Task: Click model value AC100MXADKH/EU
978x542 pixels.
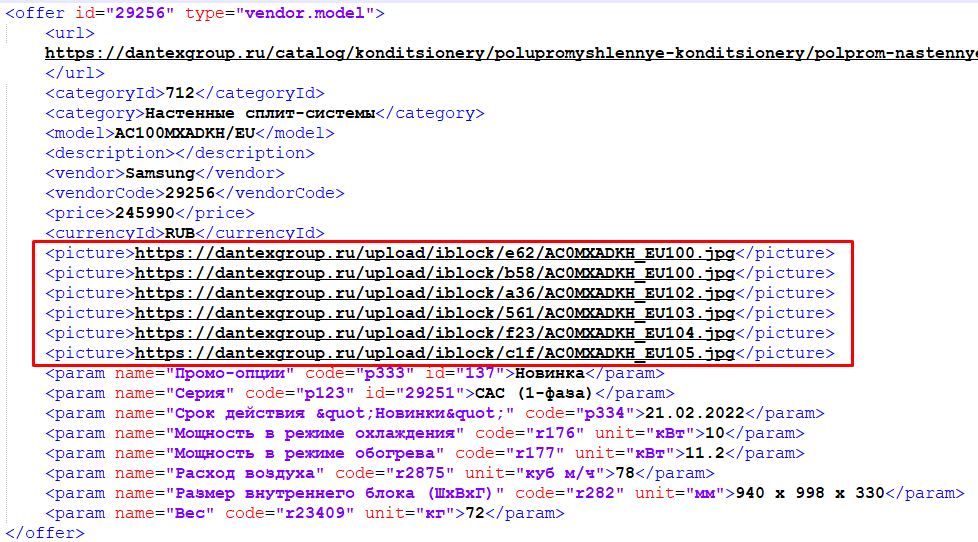Action: point(185,133)
